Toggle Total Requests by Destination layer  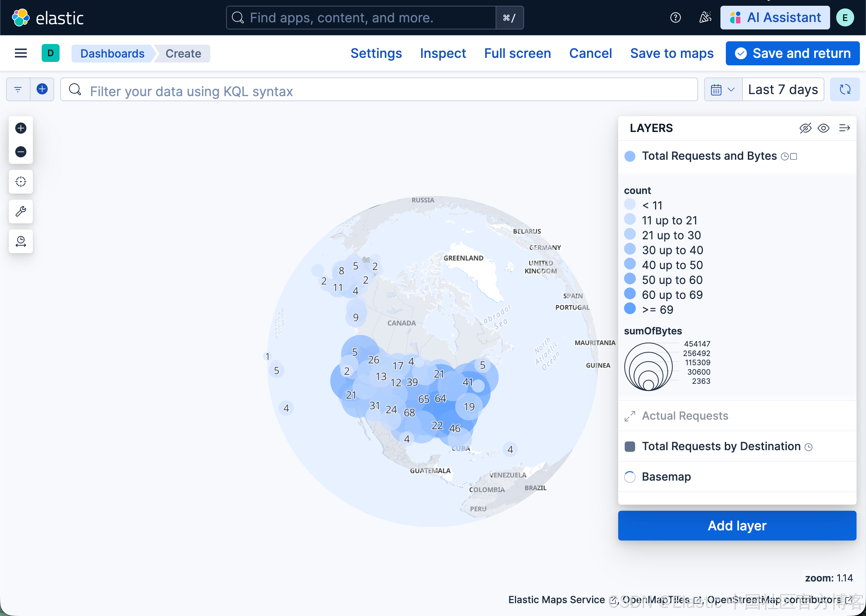point(630,446)
